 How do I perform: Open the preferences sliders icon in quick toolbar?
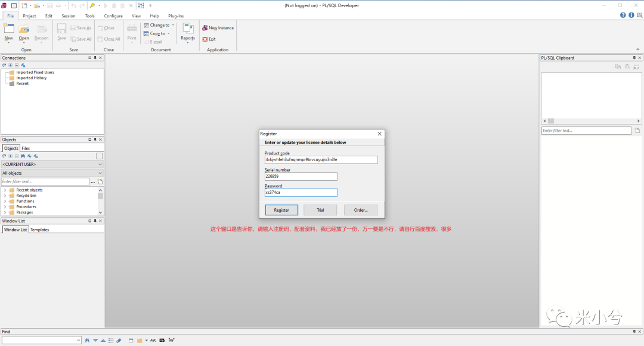(141, 6)
